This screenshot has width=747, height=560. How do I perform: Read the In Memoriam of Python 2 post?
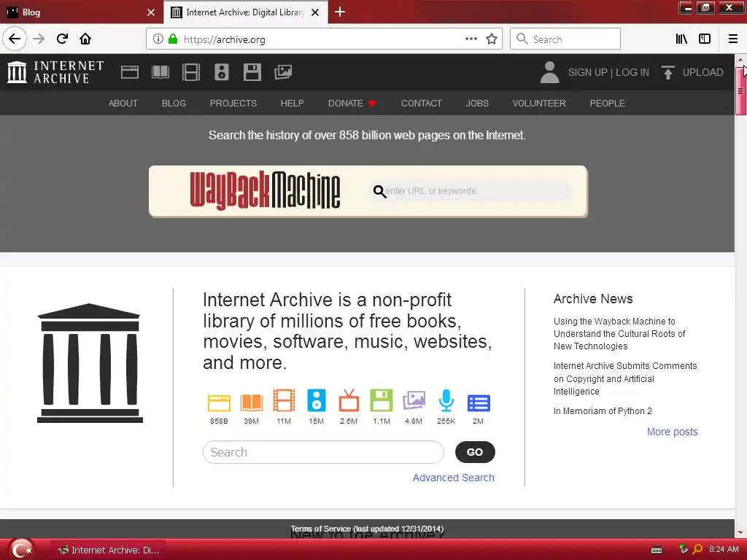(x=603, y=411)
